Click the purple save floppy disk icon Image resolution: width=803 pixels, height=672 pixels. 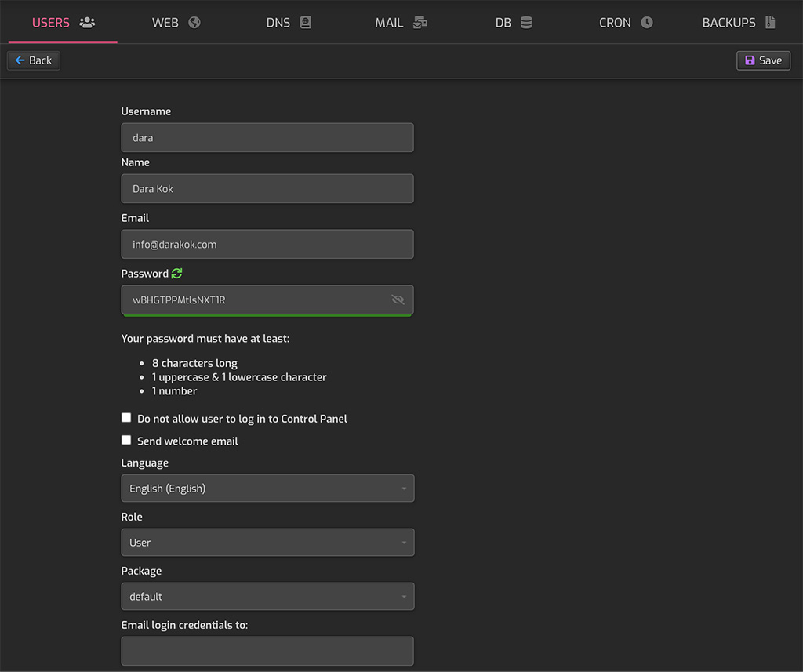pos(750,60)
